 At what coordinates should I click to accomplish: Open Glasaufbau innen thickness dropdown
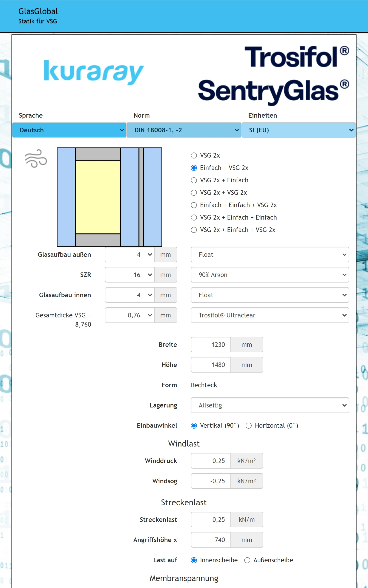[129, 295]
